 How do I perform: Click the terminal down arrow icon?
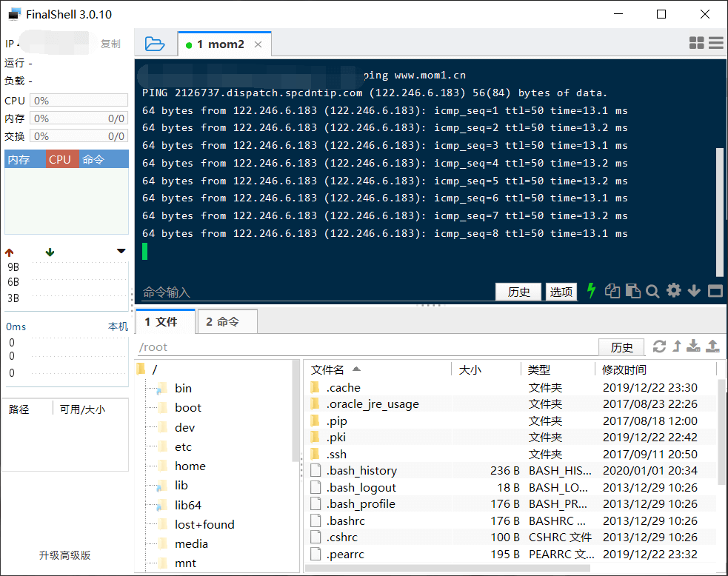pos(694,291)
